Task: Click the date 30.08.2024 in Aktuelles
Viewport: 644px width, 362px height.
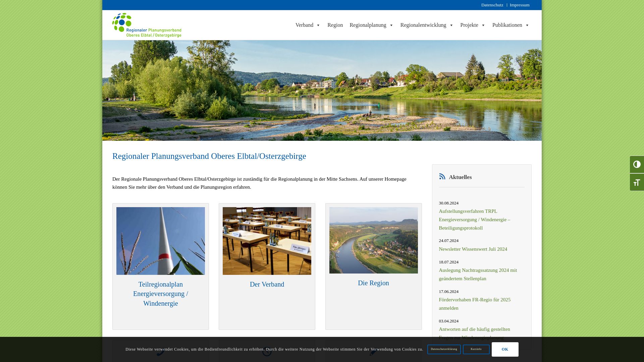Action: tap(448, 203)
